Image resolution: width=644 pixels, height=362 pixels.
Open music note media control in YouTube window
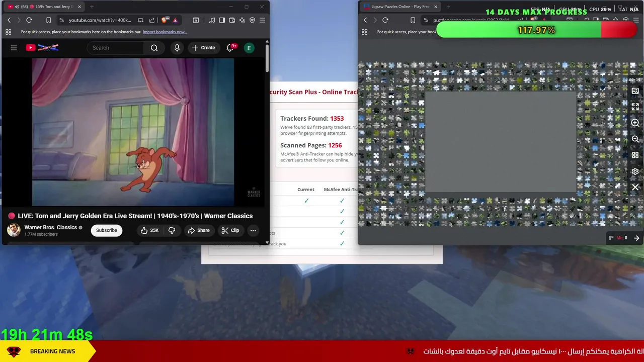click(x=212, y=20)
